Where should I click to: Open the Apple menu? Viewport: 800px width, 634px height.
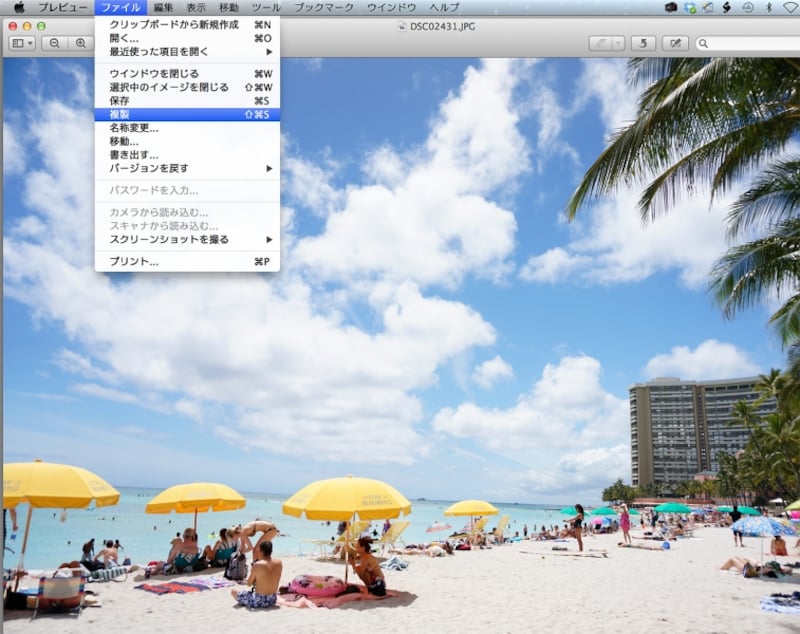(18, 7)
